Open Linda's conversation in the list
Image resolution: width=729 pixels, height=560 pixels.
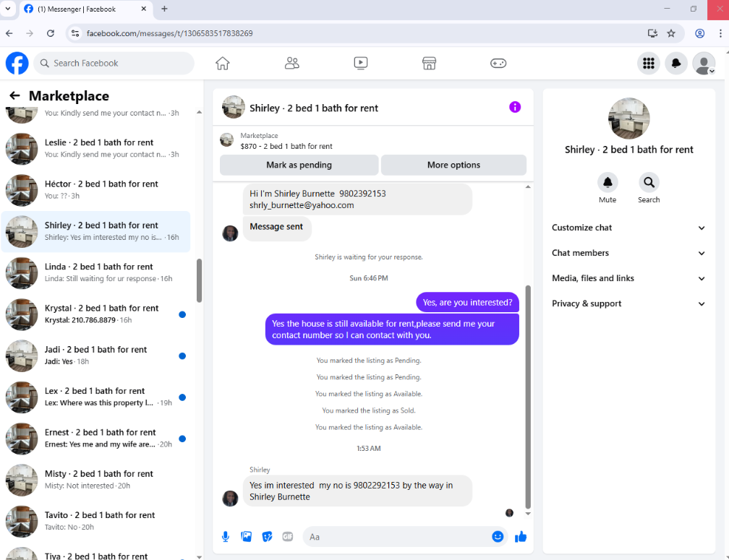95,272
